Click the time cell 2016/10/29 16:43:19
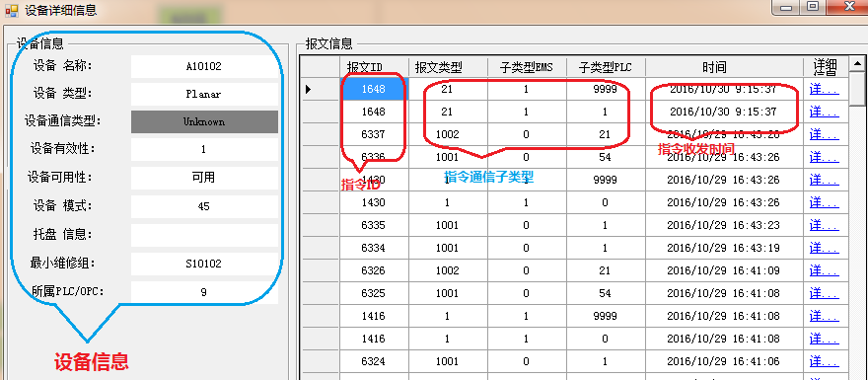The image size is (868, 380). 724,248
